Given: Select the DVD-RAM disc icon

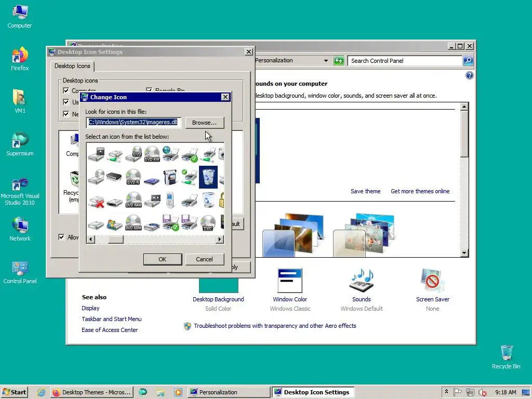Looking at the screenshot, I should click(x=134, y=200).
